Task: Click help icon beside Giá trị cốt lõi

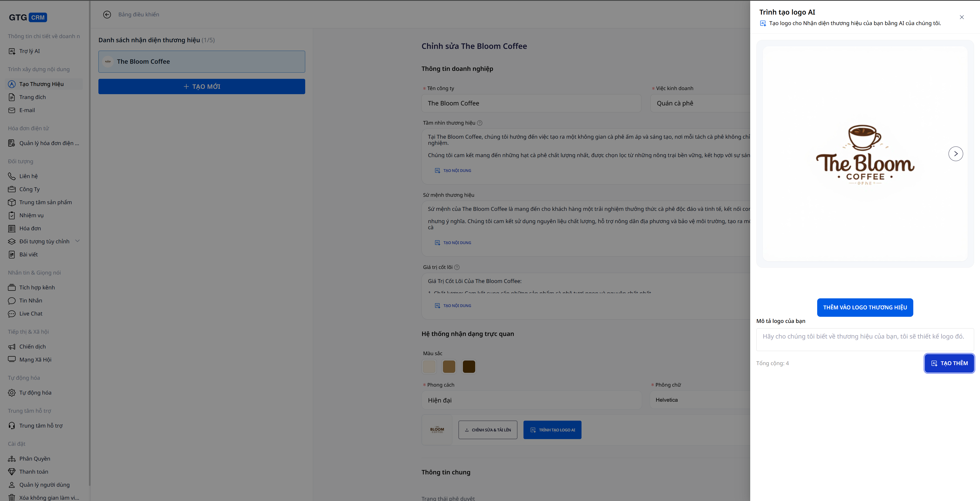Action: pos(457,267)
